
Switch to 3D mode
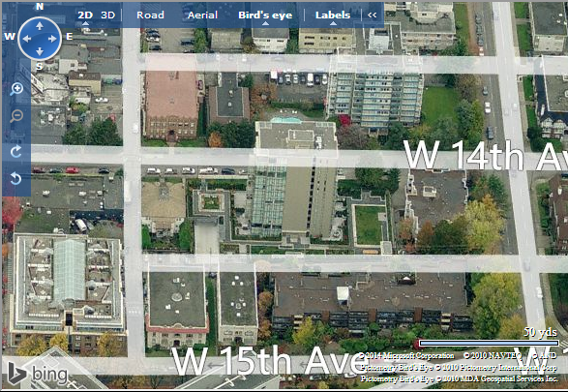click(x=108, y=15)
